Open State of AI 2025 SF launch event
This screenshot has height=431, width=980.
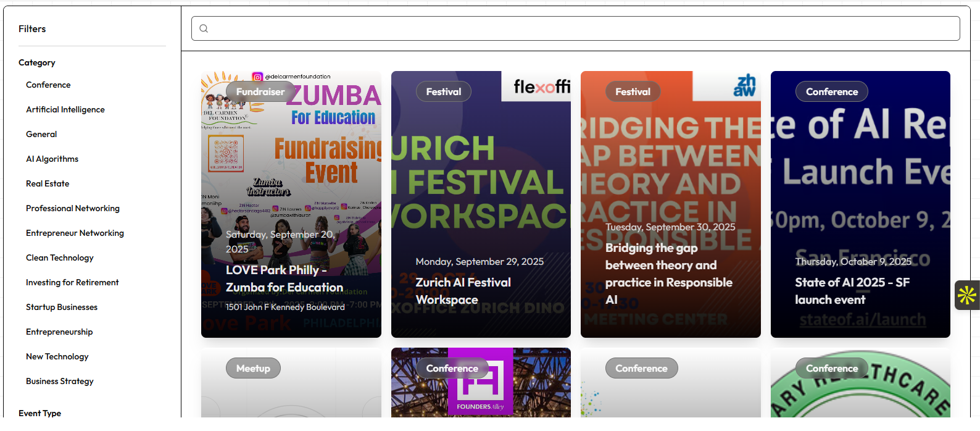[x=852, y=291]
